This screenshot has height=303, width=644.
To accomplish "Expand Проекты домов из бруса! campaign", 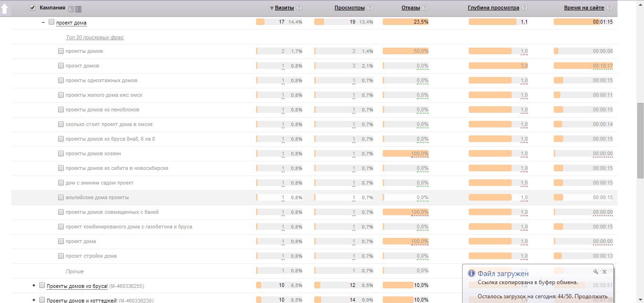I will click(34, 286).
